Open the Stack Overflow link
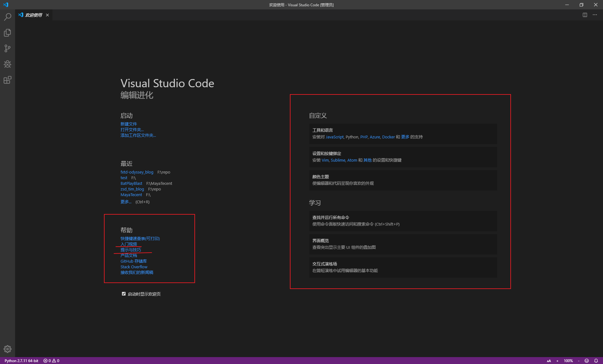The image size is (603, 364). coord(134,267)
